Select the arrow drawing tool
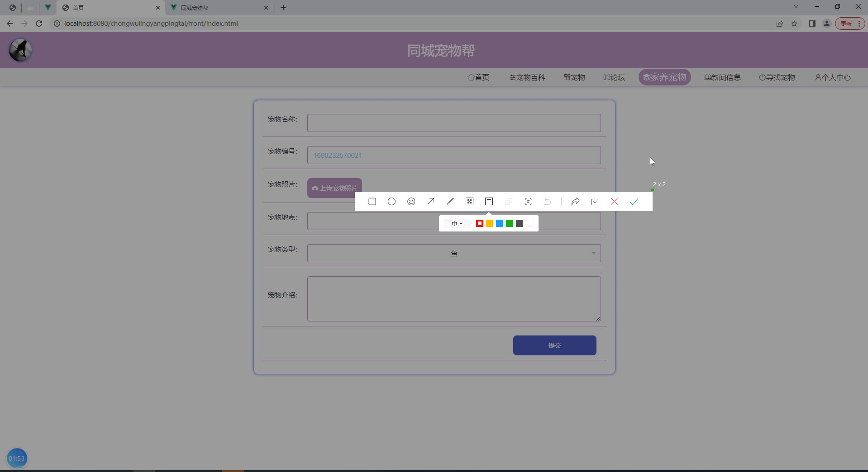 [x=430, y=202]
